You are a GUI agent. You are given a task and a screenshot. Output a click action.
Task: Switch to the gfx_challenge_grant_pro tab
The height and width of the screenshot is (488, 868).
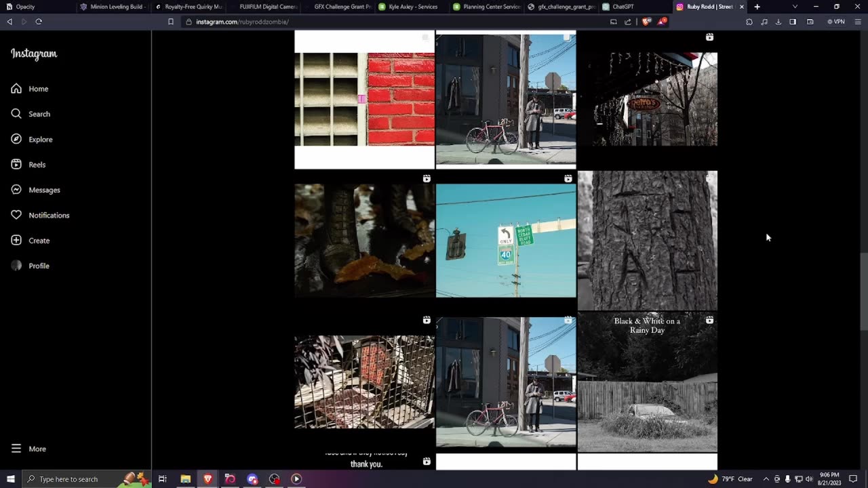561,7
